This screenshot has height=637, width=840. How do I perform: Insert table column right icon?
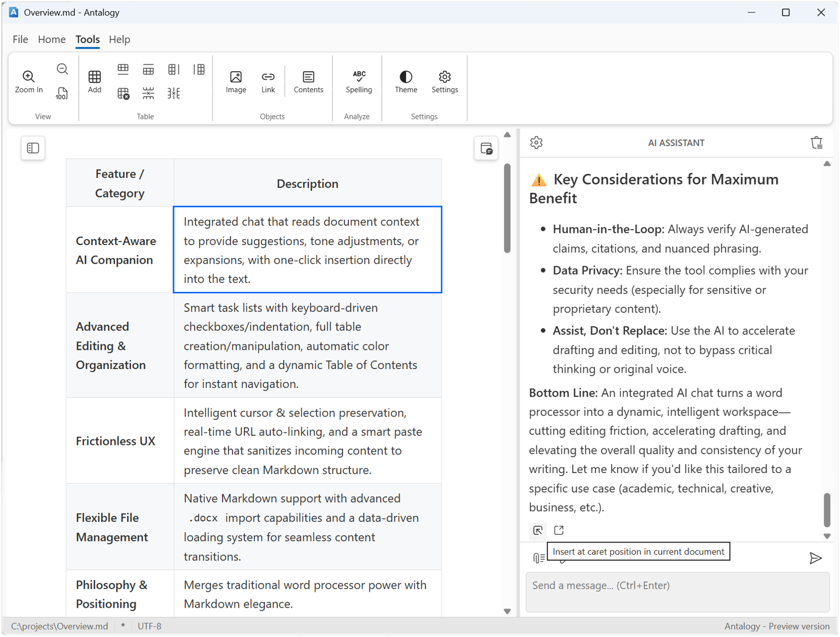point(174,69)
